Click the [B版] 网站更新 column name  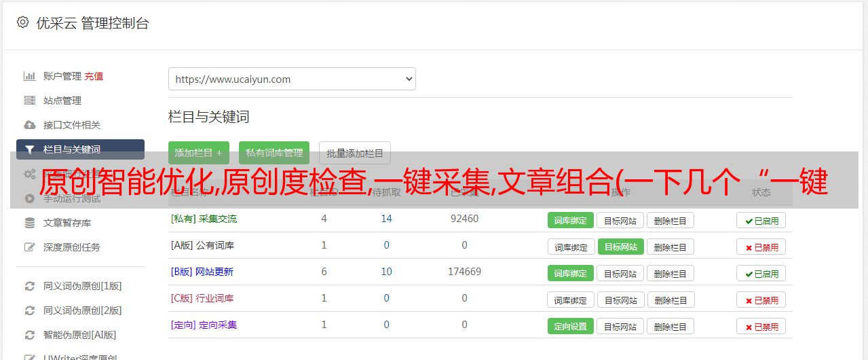coord(202,272)
